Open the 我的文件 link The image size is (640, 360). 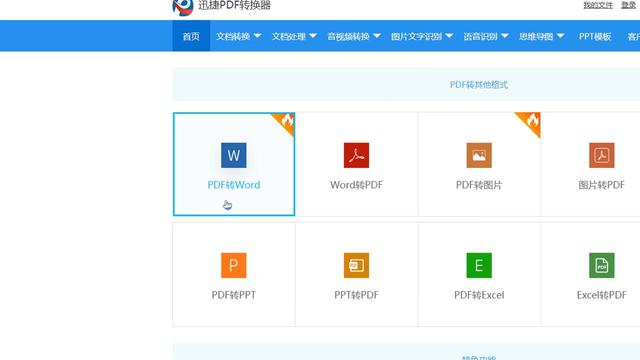(598, 5)
